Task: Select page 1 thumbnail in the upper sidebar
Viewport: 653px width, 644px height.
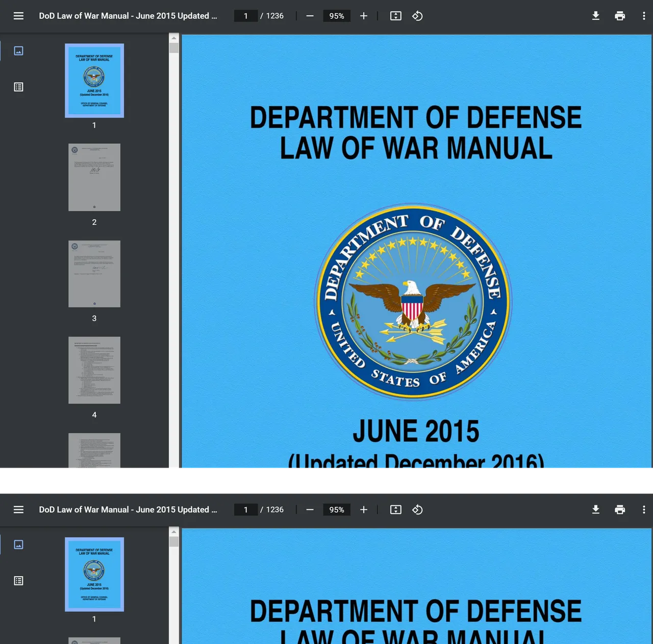Action: point(94,81)
